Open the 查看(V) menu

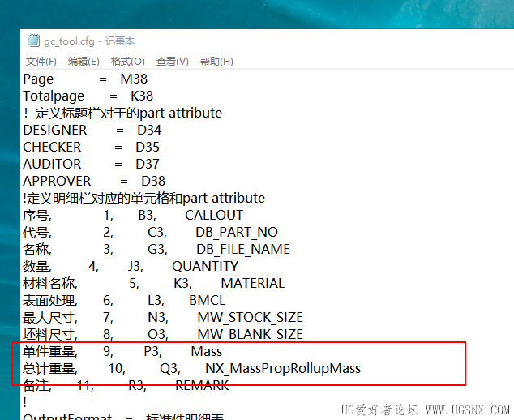173,62
